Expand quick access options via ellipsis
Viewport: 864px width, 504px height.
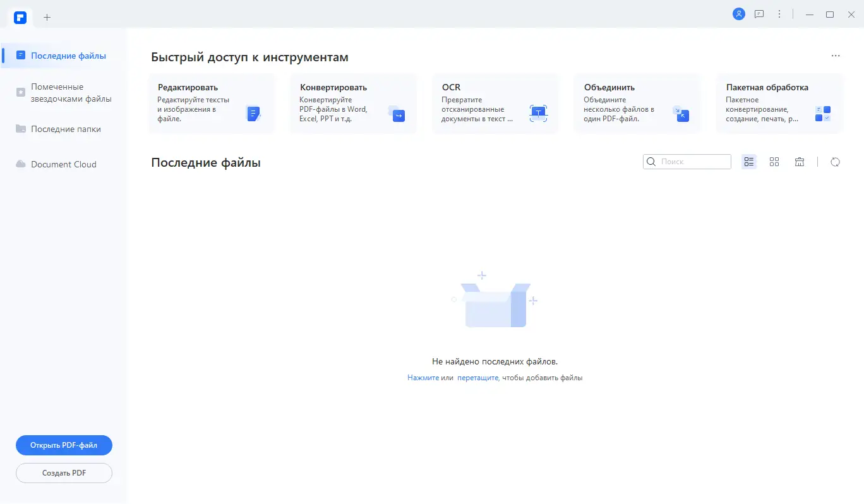pos(835,56)
